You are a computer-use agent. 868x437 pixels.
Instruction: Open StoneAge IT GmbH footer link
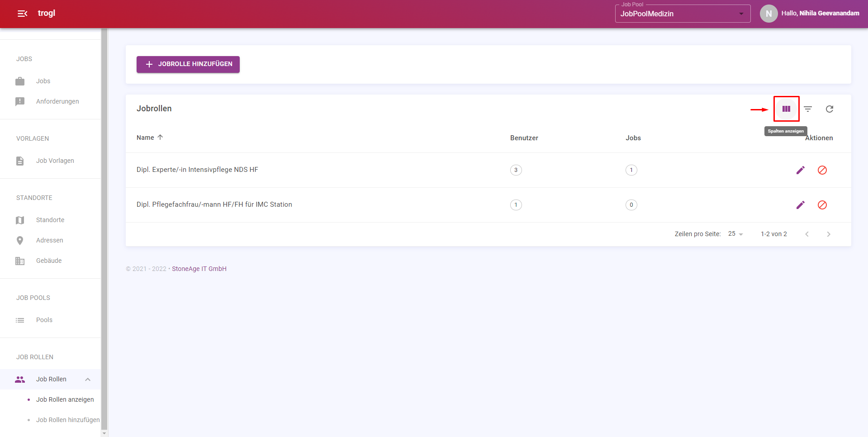(x=199, y=269)
